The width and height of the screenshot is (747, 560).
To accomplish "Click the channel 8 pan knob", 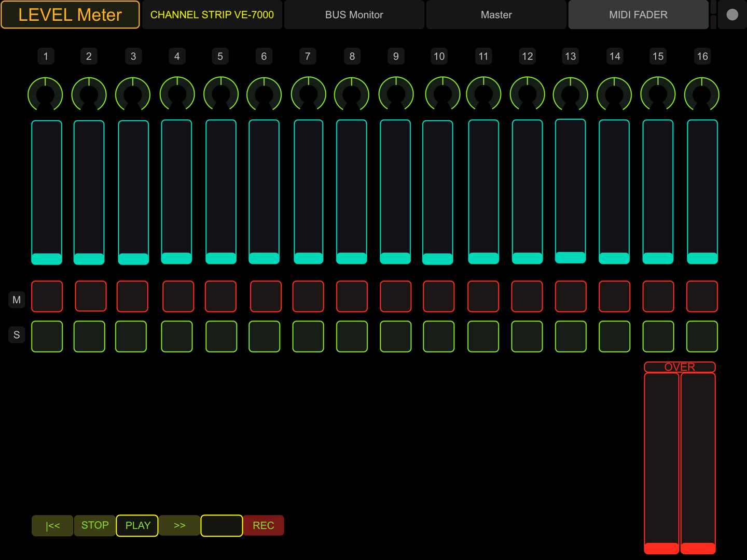I will 352,94.
